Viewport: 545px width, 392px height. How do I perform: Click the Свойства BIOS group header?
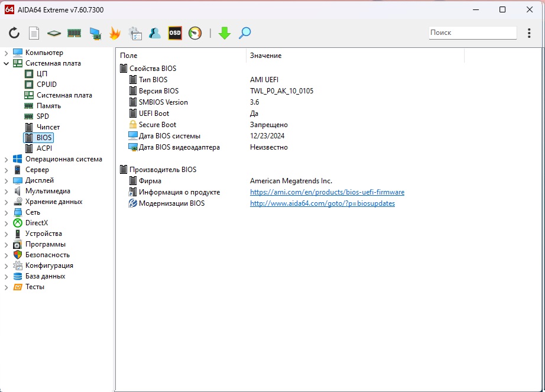pos(153,69)
